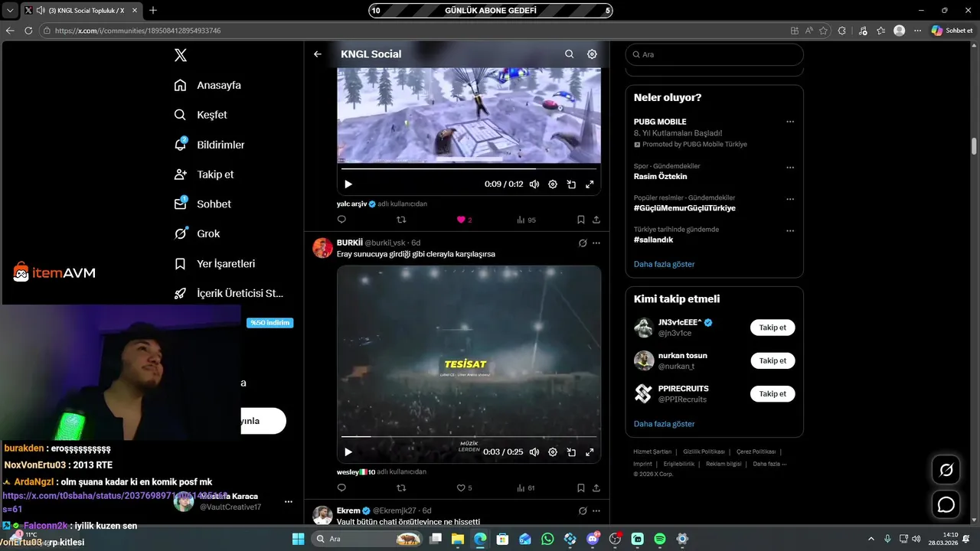Screen dimensions: 980x551
Task: Unlike the post with 2 likes
Action: 464,220
